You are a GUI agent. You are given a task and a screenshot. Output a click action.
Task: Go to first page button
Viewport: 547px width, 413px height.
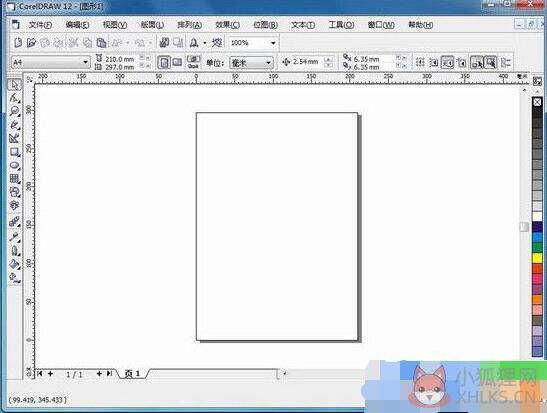(x=40, y=374)
